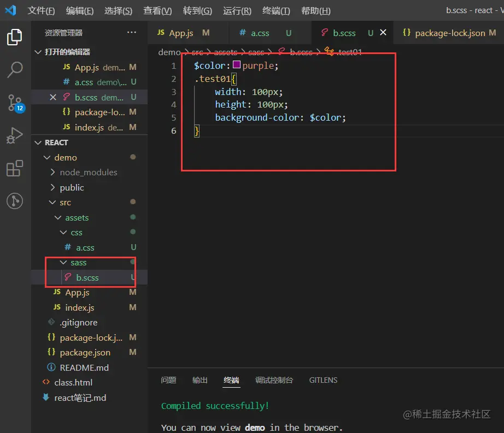This screenshot has width=504, height=433.
Task: Open the More Actions ellipsis in Explorer
Action: 131,32
